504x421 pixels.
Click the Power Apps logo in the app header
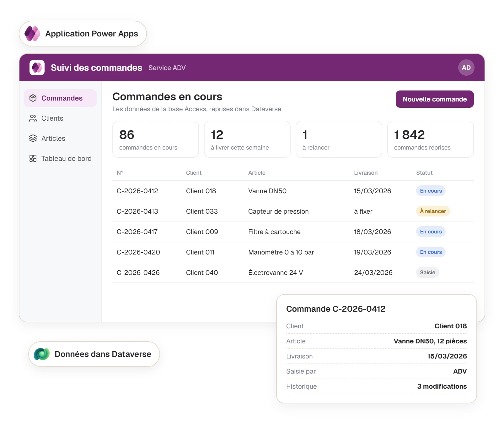pos(37,68)
